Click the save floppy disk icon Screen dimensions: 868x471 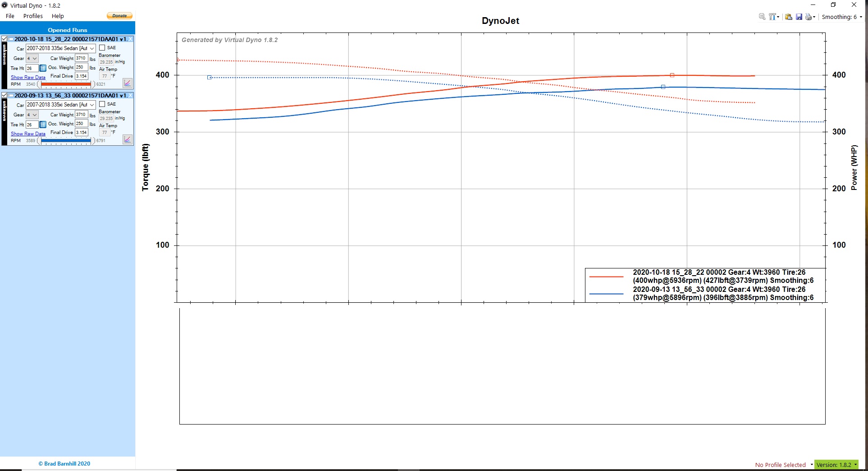click(x=799, y=17)
